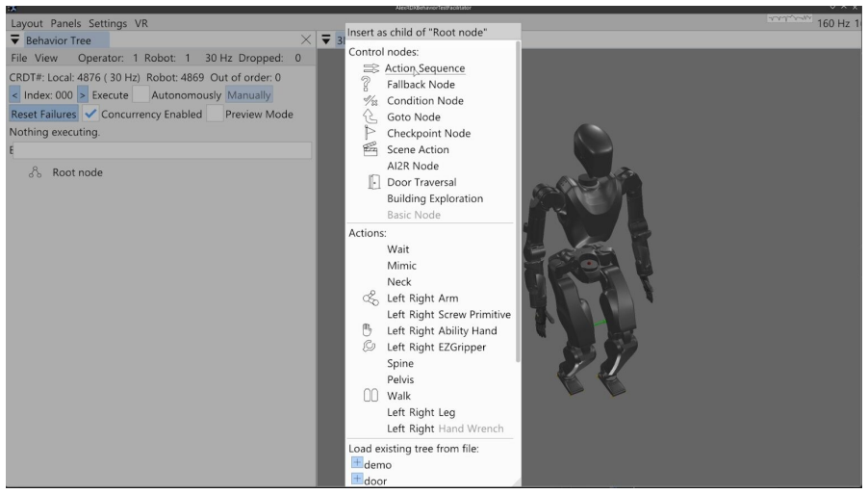Insert a Goto Node
This screenshot has height=494, width=868.
click(414, 117)
